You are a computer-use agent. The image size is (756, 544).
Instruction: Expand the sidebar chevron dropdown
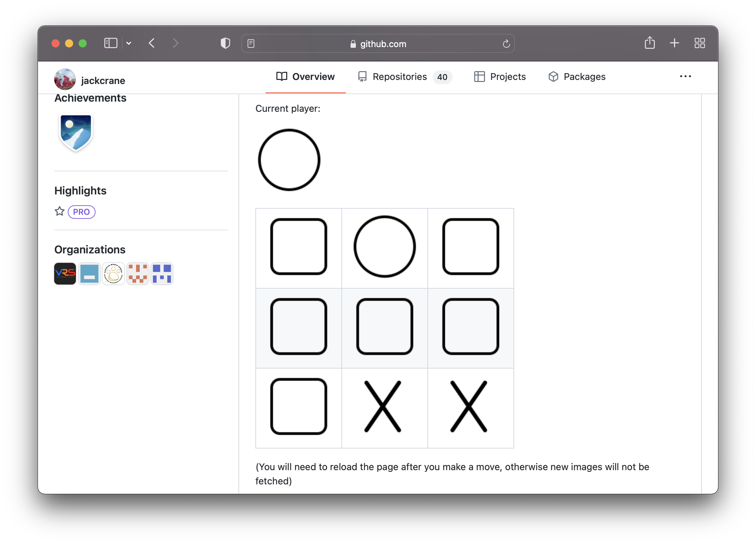pyautogui.click(x=128, y=43)
